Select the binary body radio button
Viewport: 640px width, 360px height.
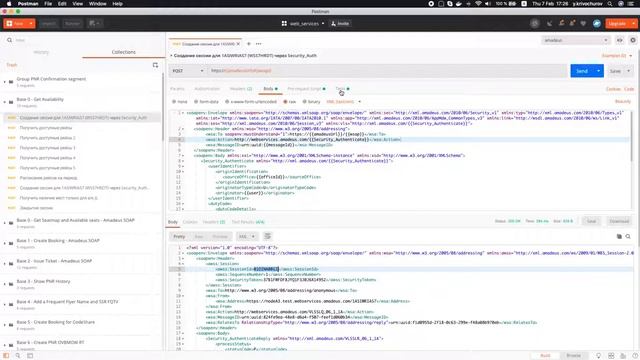point(304,102)
